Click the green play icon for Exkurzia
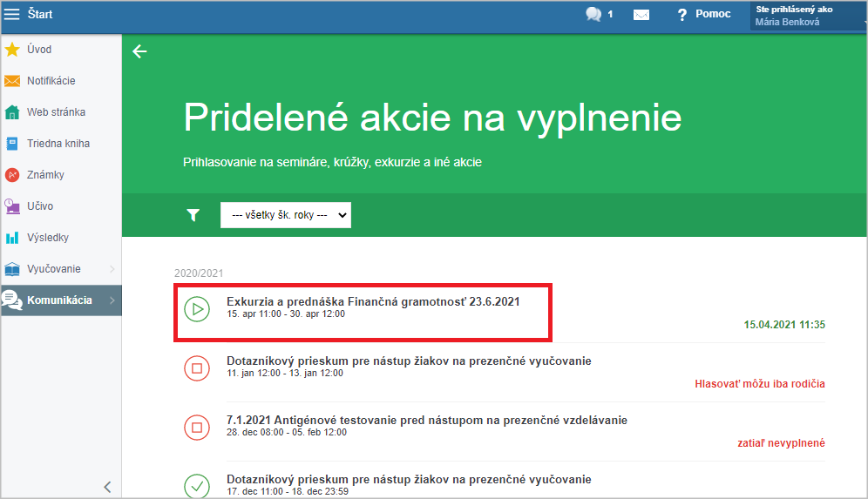 [197, 308]
